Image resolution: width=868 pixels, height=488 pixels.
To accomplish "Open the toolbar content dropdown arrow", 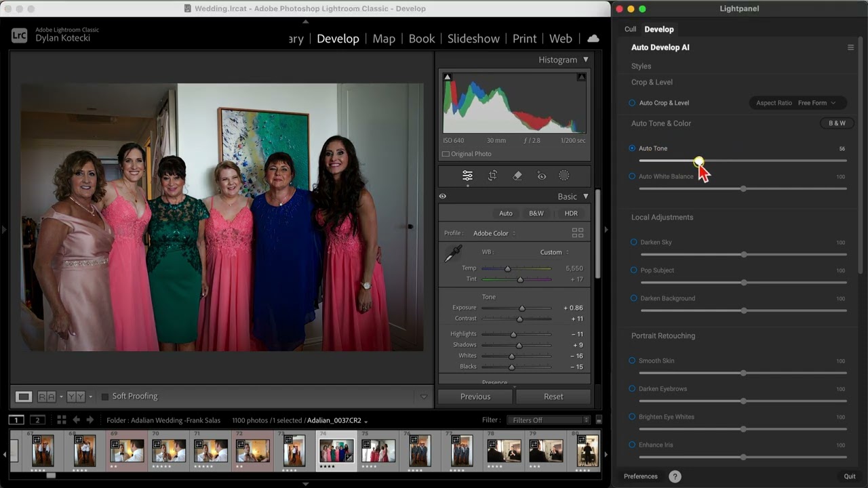I will [424, 396].
